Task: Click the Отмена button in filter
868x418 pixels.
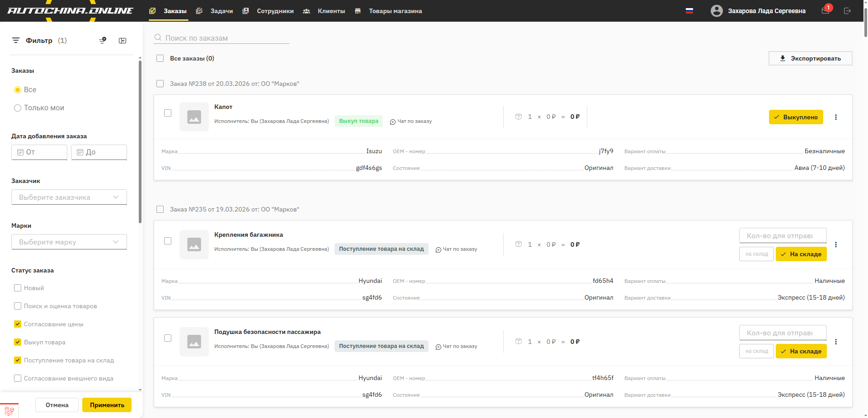Action: (57, 405)
